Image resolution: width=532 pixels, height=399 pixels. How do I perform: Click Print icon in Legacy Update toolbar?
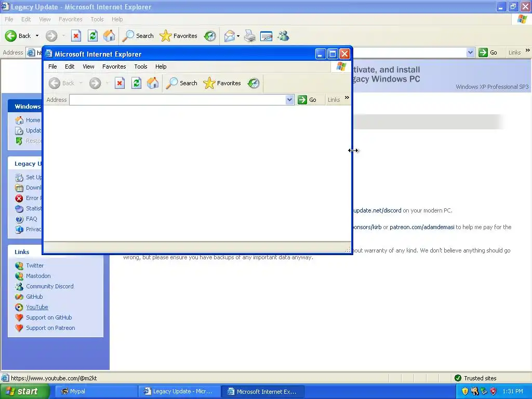pyautogui.click(x=250, y=36)
